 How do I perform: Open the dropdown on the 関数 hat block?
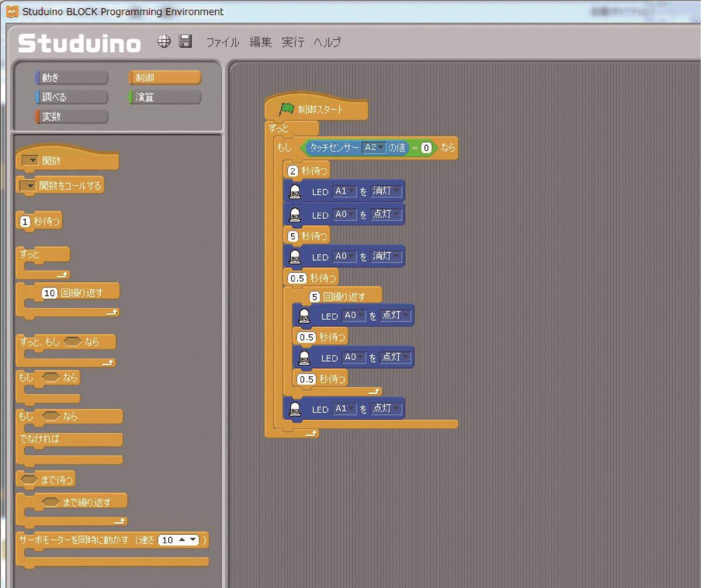pos(29,161)
